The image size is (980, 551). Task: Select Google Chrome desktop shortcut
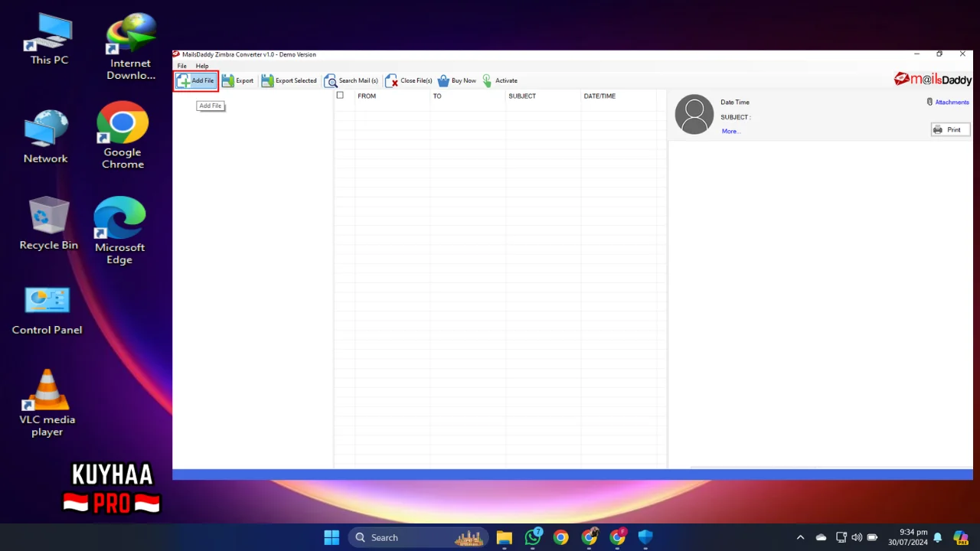coord(122,135)
